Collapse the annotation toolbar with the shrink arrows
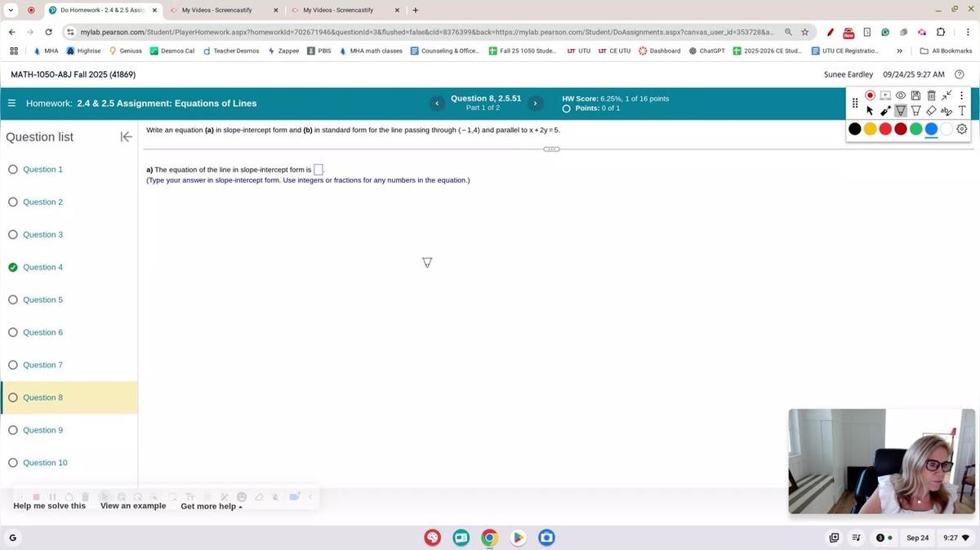Image resolution: width=980 pixels, height=550 pixels. coord(946,95)
